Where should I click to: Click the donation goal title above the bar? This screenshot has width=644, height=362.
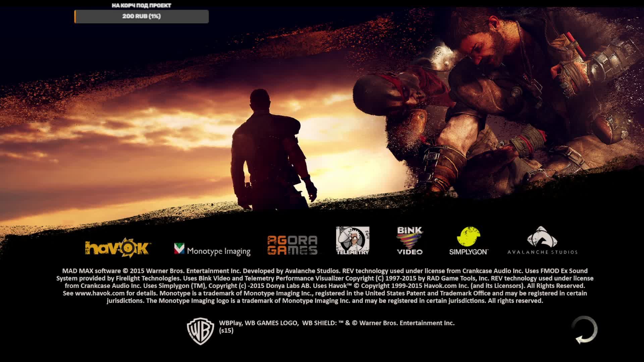tap(142, 6)
